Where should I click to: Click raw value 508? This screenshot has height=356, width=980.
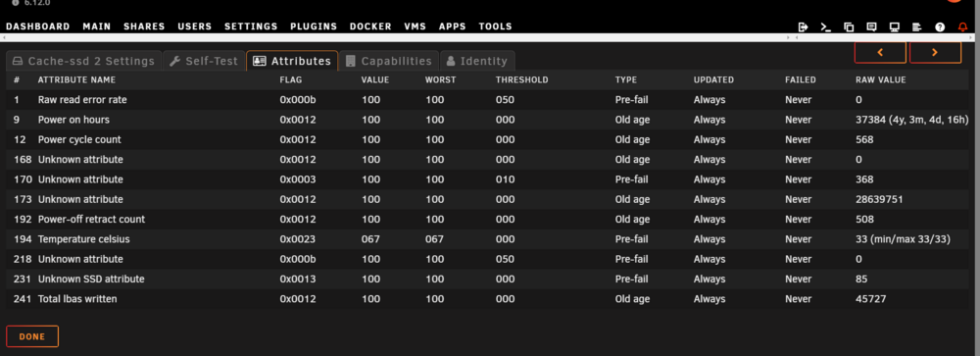click(x=864, y=219)
